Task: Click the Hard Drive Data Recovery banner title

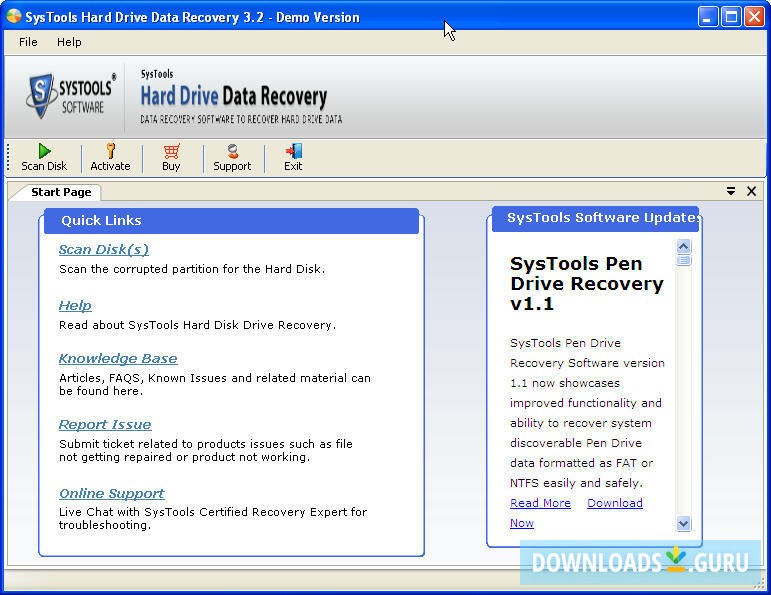Action: pyautogui.click(x=234, y=96)
